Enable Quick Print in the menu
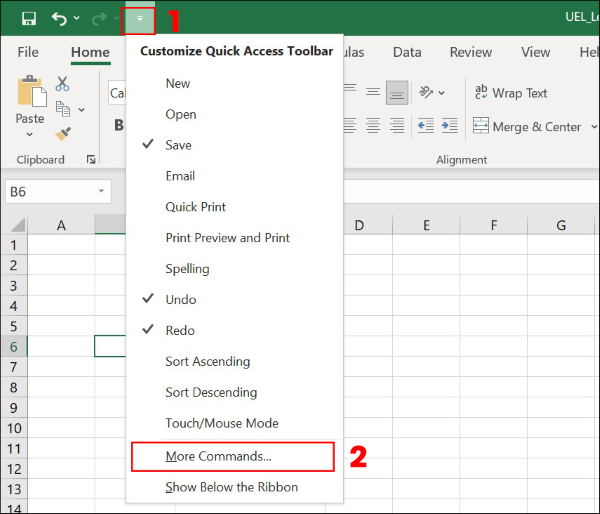Image resolution: width=600 pixels, height=514 pixels. click(234, 207)
